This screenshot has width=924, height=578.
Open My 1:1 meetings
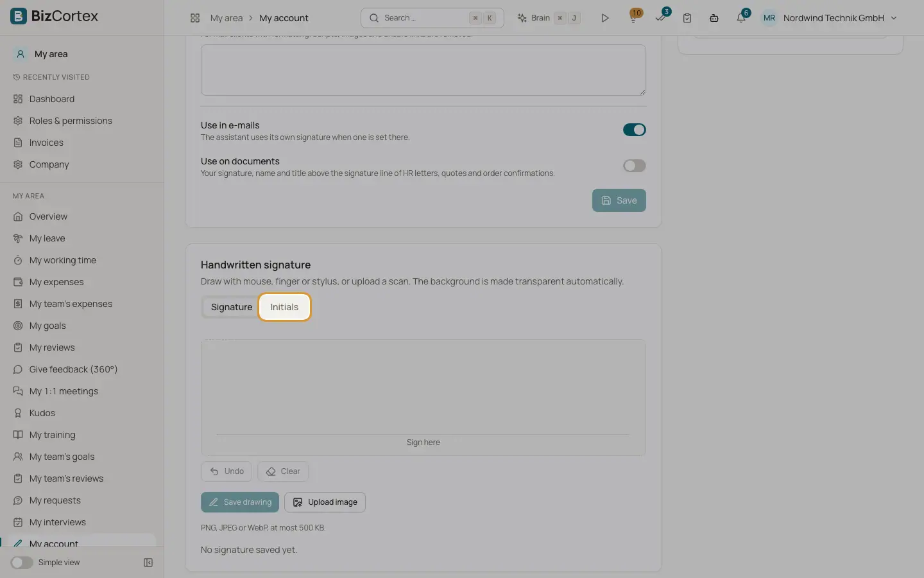point(82,391)
